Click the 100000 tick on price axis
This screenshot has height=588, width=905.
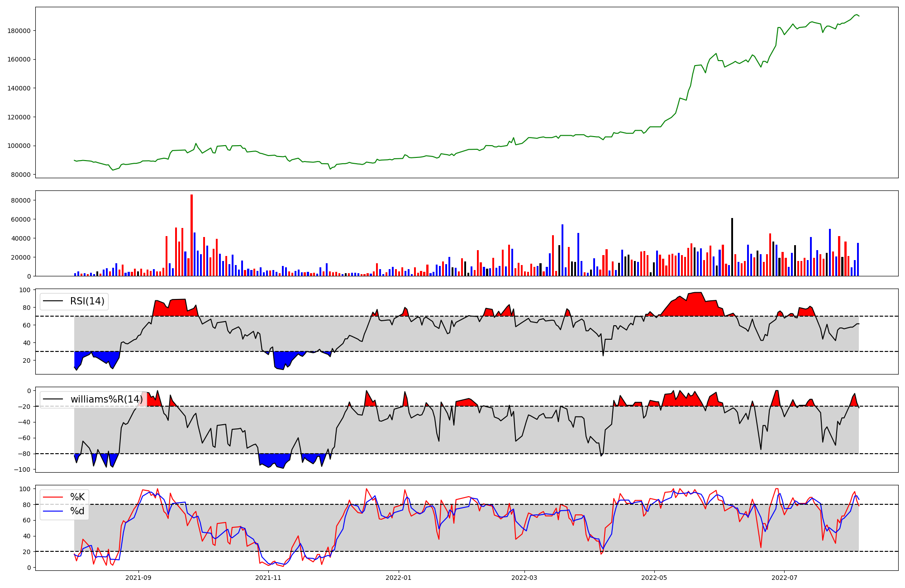coord(19,146)
